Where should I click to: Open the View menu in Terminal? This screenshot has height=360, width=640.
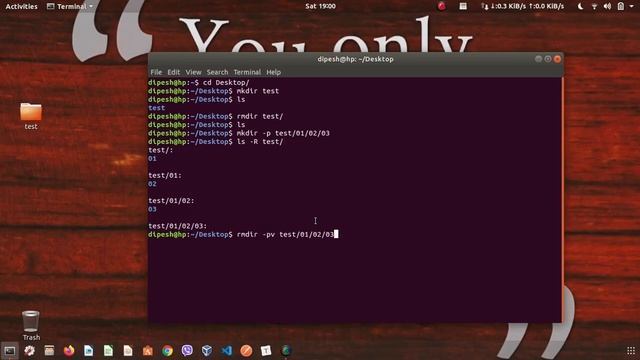point(193,72)
